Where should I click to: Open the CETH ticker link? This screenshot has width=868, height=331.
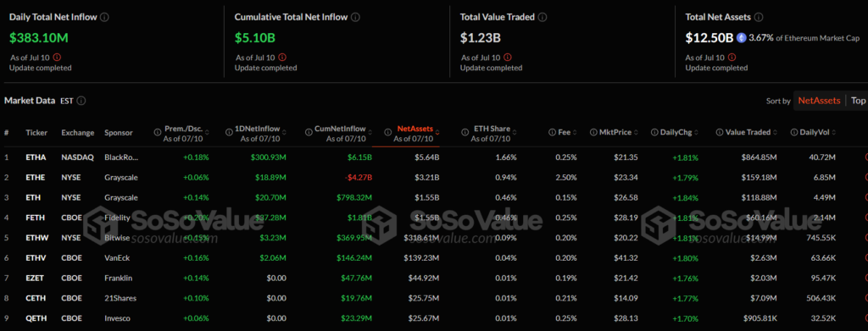coord(36,298)
